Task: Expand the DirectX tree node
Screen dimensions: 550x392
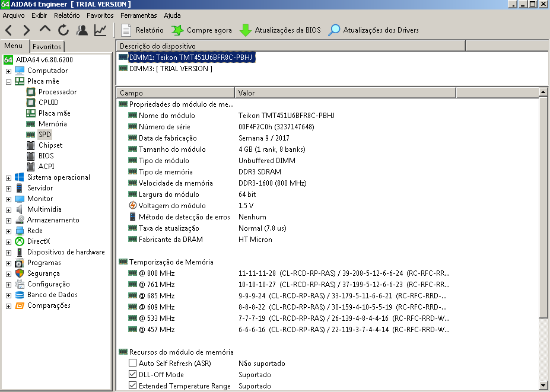Action: tap(8, 243)
